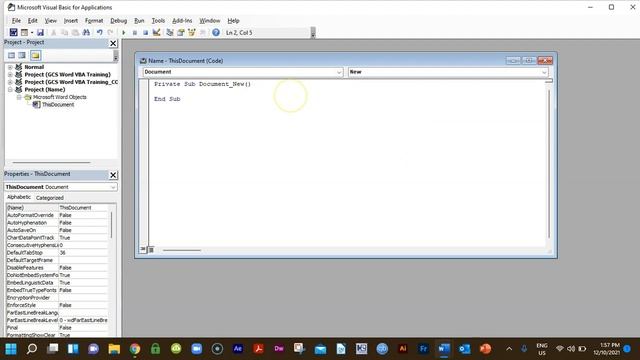Click the Reset stop icon in toolbar

click(145, 32)
